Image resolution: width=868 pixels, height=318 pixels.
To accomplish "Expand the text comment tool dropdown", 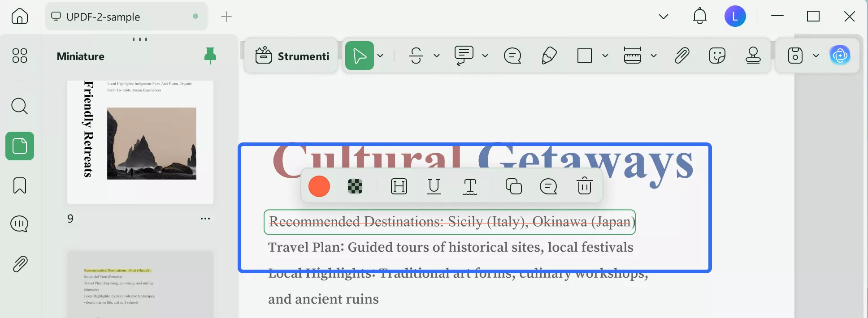I will click(485, 56).
